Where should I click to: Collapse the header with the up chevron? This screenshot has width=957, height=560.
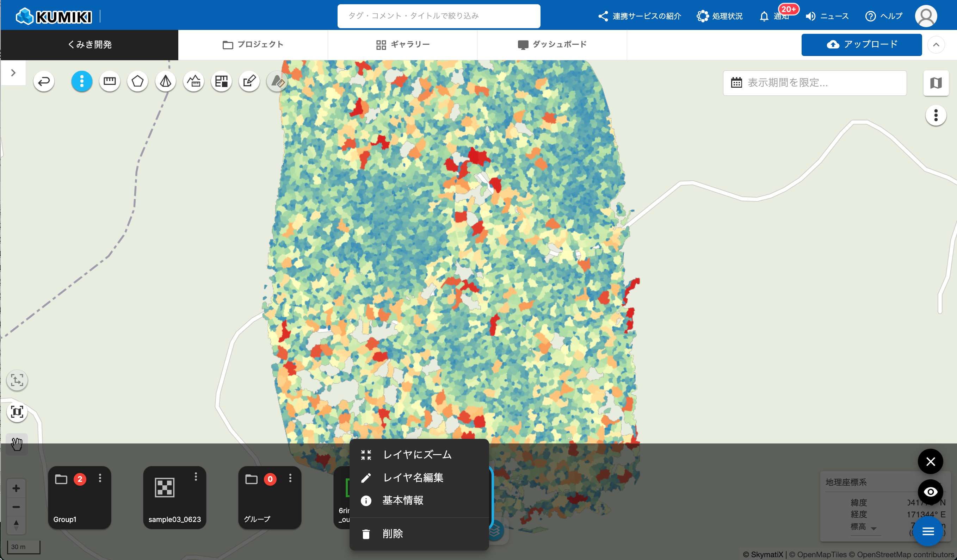pyautogui.click(x=936, y=45)
